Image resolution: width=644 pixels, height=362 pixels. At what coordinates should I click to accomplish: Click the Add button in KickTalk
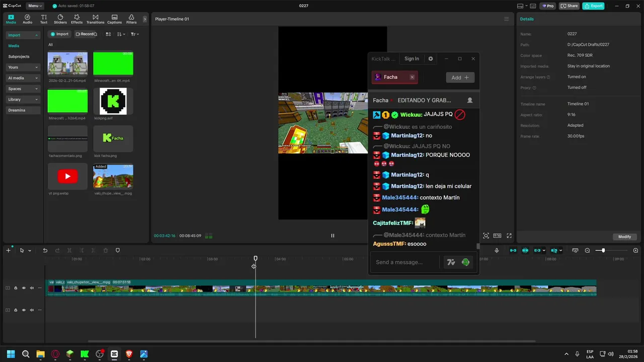click(460, 77)
